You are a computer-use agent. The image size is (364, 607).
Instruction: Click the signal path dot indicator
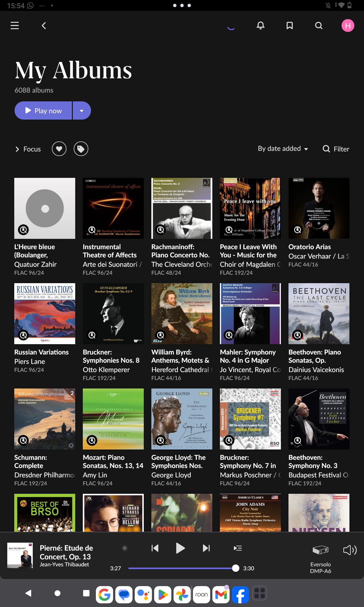[x=124, y=548]
